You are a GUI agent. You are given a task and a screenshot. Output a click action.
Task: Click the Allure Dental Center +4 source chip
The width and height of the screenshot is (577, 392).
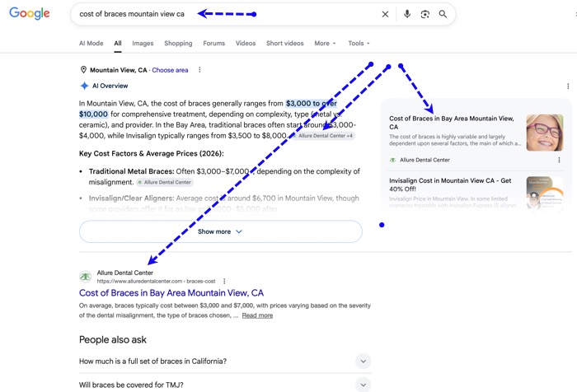click(x=322, y=136)
